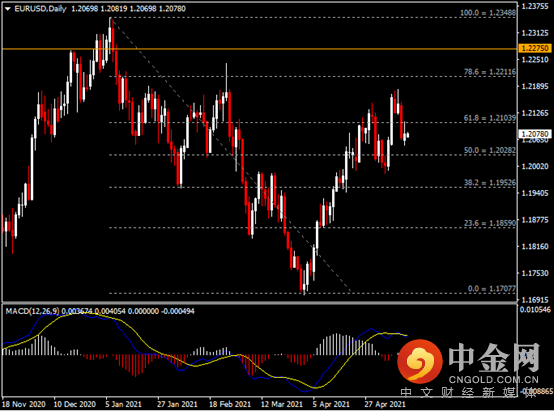The height and width of the screenshot is (411, 554).
Task: Select the orange 1.22750 price label
Action: tap(535, 48)
